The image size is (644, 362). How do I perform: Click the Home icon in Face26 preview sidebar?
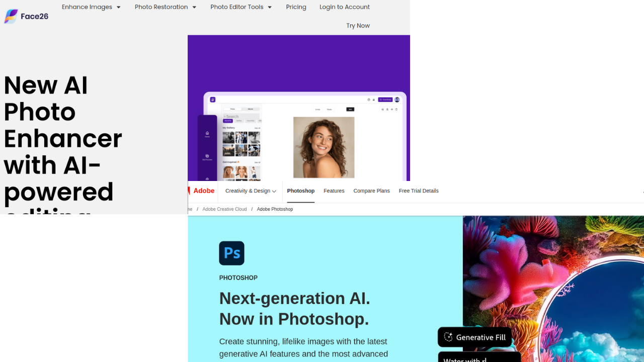pos(207,134)
